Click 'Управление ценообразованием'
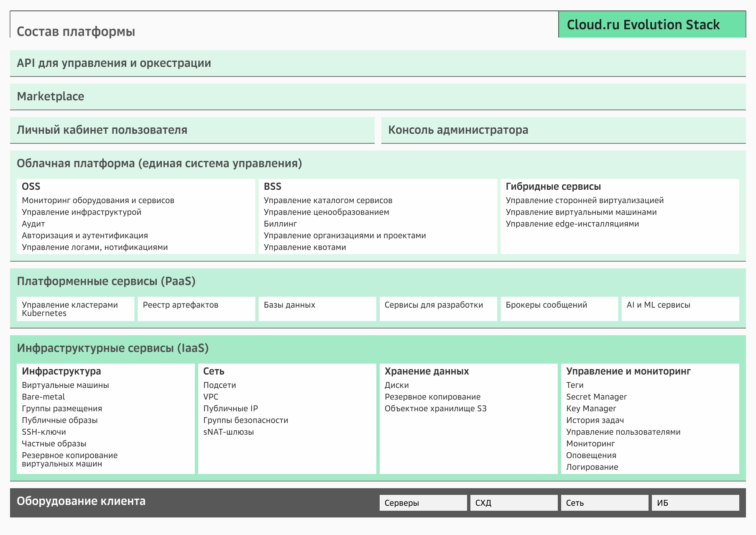 click(x=327, y=212)
